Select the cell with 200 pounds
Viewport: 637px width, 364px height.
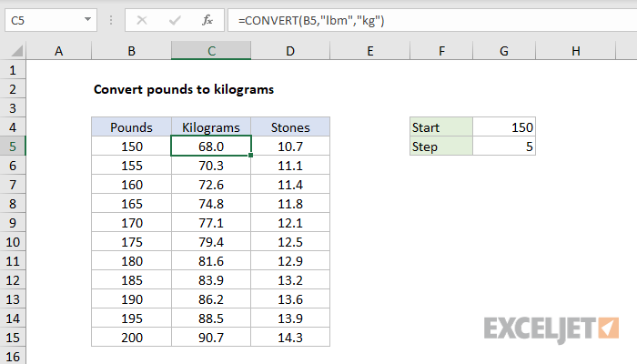(x=131, y=337)
